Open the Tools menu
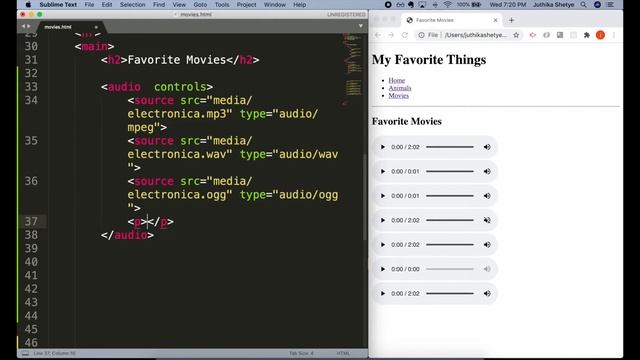 [222, 4]
